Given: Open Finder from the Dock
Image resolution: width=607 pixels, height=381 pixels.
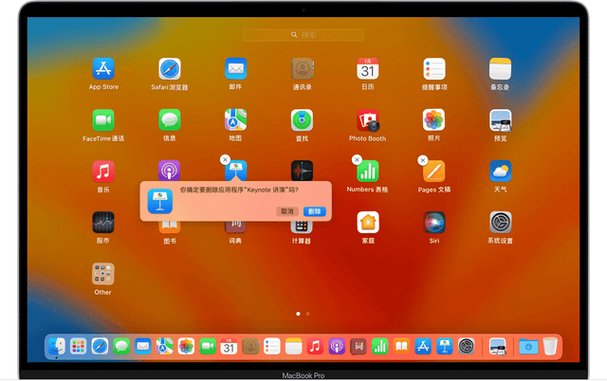Looking at the screenshot, I should [57, 346].
